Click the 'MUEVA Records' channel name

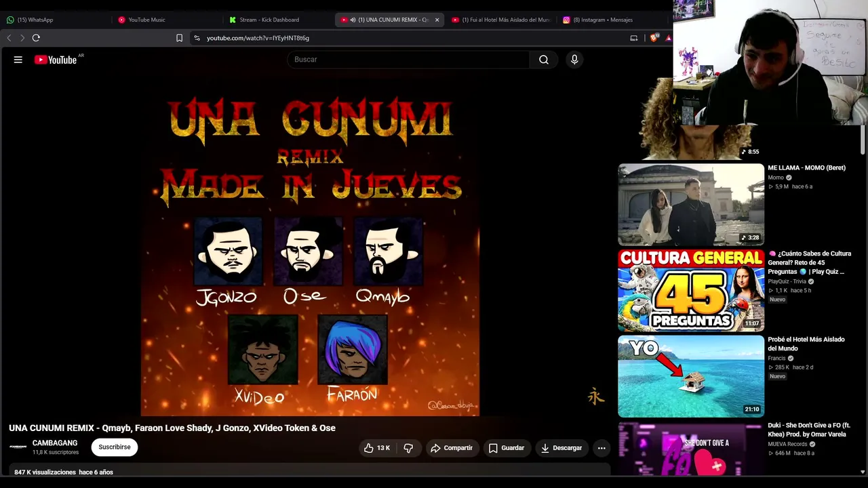(787, 445)
